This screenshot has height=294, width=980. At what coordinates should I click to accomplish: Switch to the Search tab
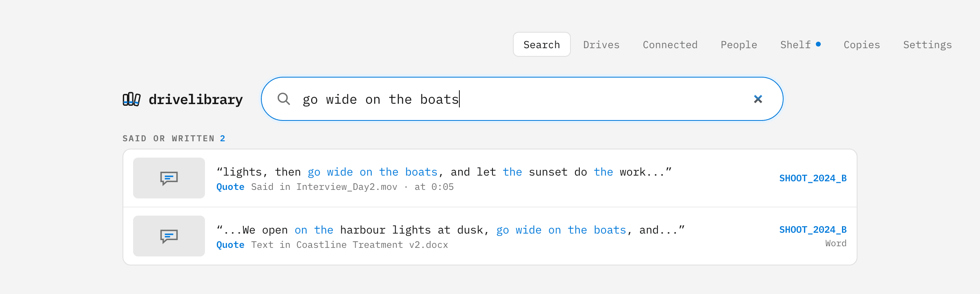(542, 45)
